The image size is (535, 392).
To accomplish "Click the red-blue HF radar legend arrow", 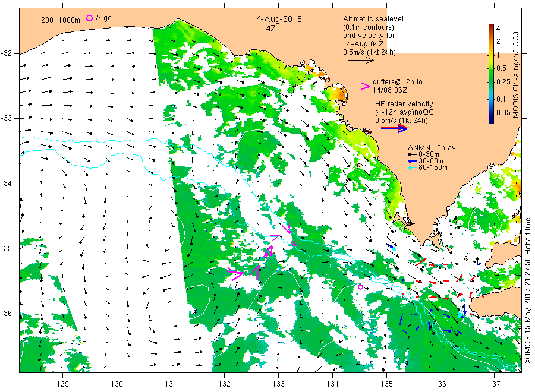I will [x=394, y=128].
